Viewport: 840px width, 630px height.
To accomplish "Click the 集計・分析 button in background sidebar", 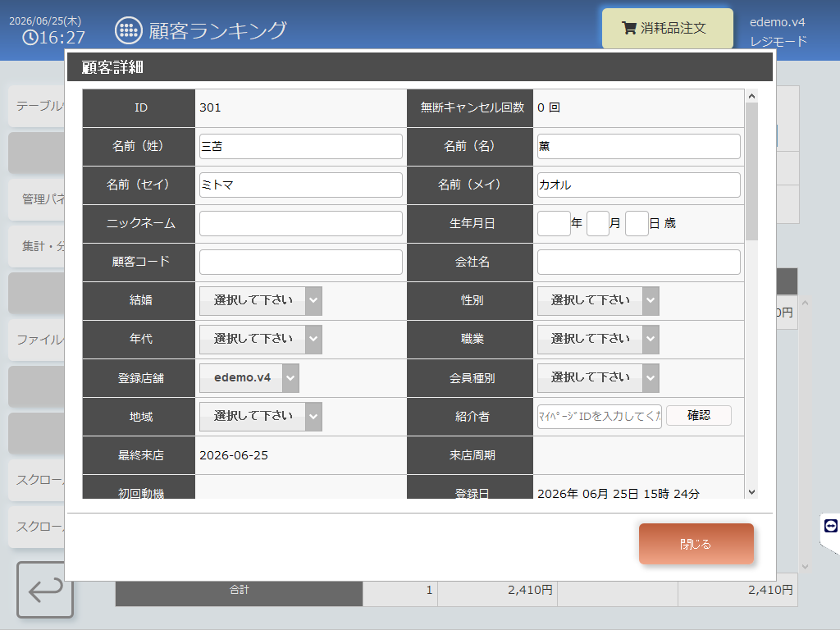I will pyautogui.click(x=38, y=246).
